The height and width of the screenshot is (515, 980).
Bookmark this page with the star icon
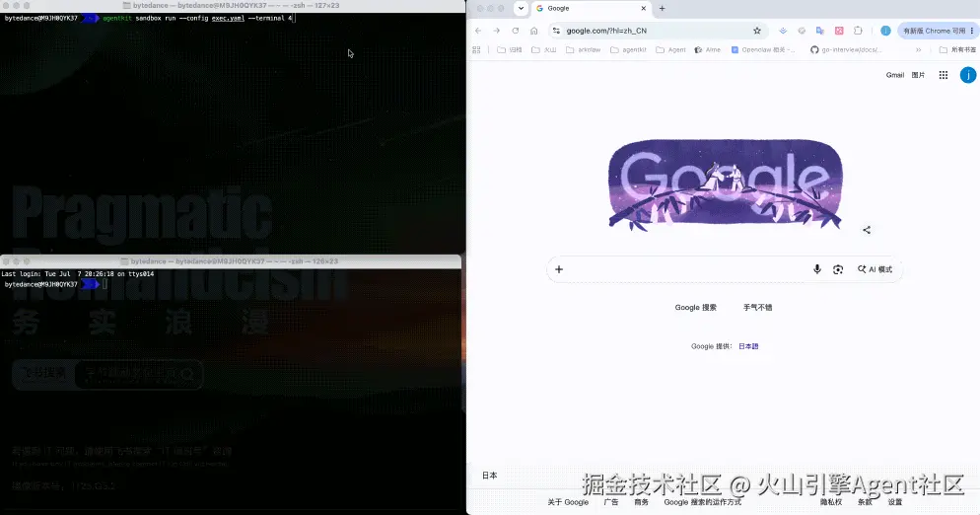pyautogui.click(x=757, y=31)
